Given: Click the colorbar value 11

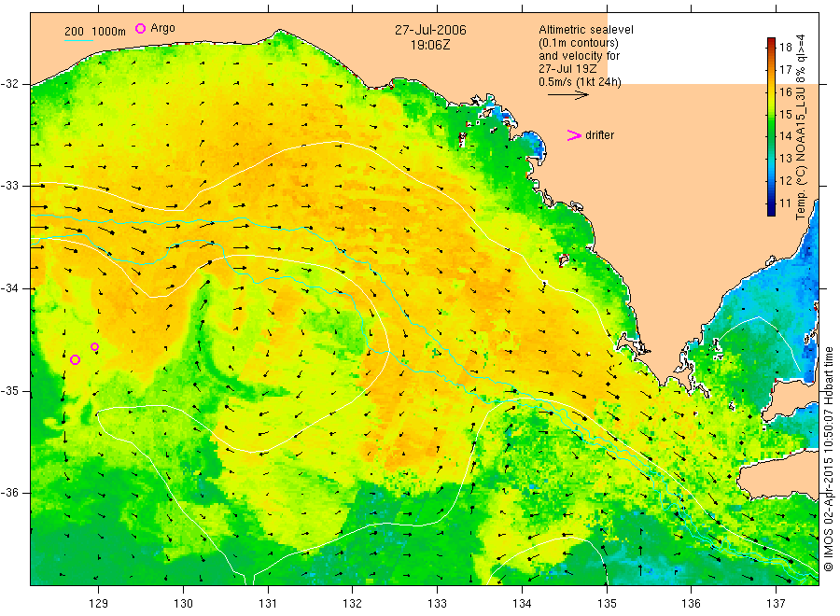Looking at the screenshot, I should (785, 203).
